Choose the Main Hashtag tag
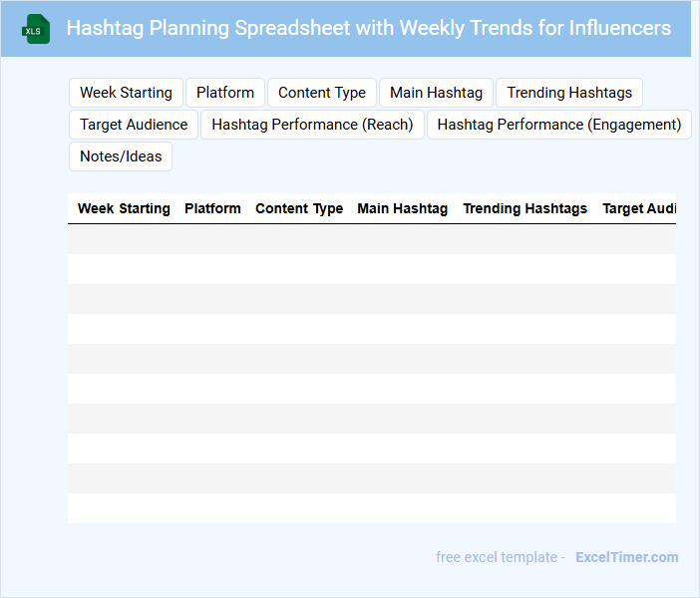 coord(436,93)
